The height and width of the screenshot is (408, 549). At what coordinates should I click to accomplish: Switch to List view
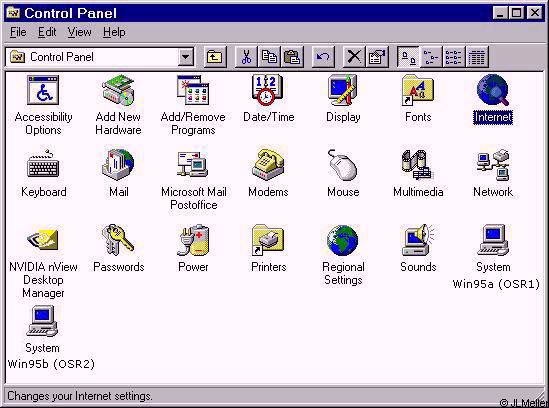pyautogui.click(x=453, y=57)
